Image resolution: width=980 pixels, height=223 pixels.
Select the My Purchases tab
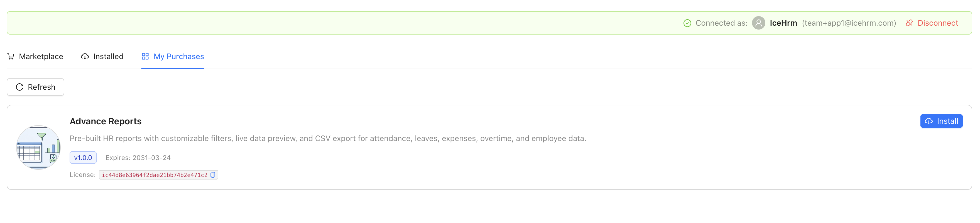[178, 56]
